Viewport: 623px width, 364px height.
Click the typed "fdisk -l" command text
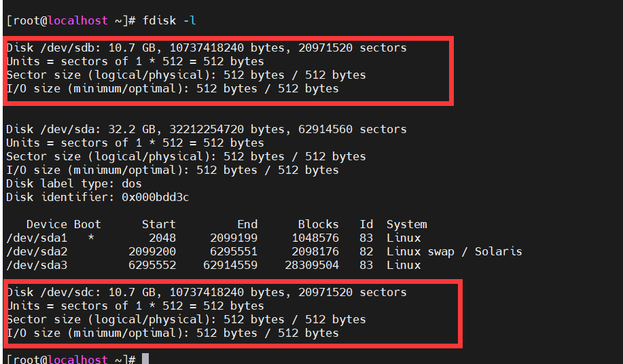pyautogui.click(x=168, y=20)
